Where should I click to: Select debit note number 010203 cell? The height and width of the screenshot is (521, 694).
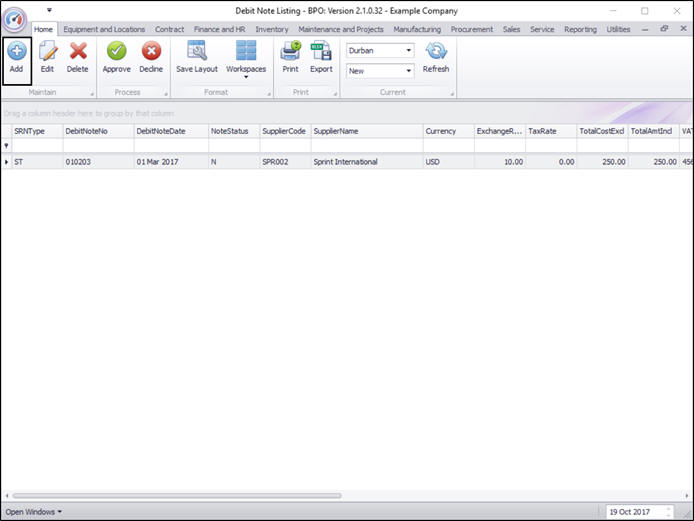tap(98, 162)
